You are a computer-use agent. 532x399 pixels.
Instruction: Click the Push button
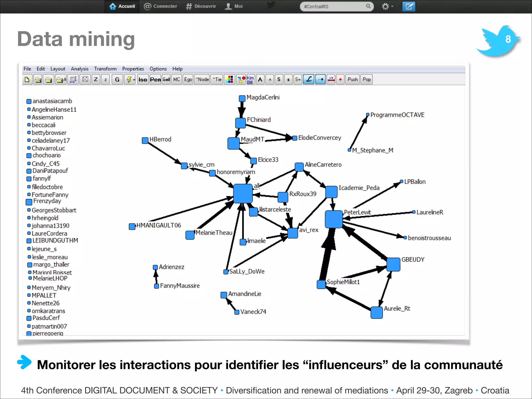(x=353, y=79)
